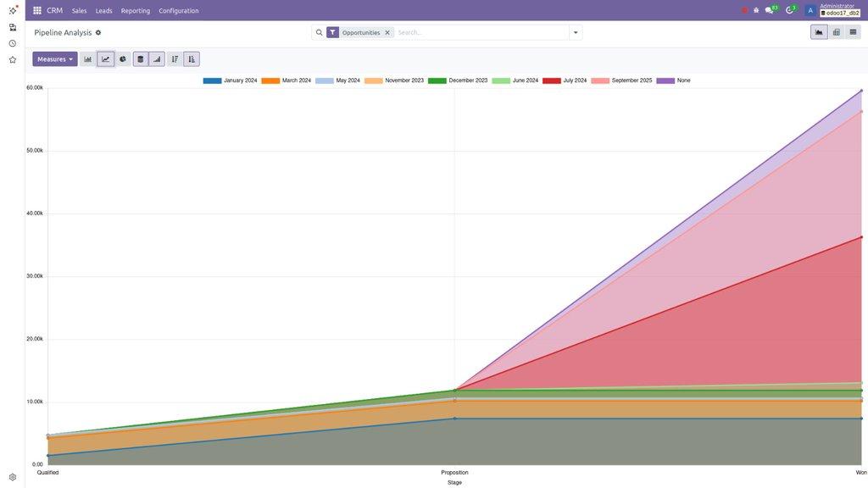Open the activities clock icon

[789, 10]
